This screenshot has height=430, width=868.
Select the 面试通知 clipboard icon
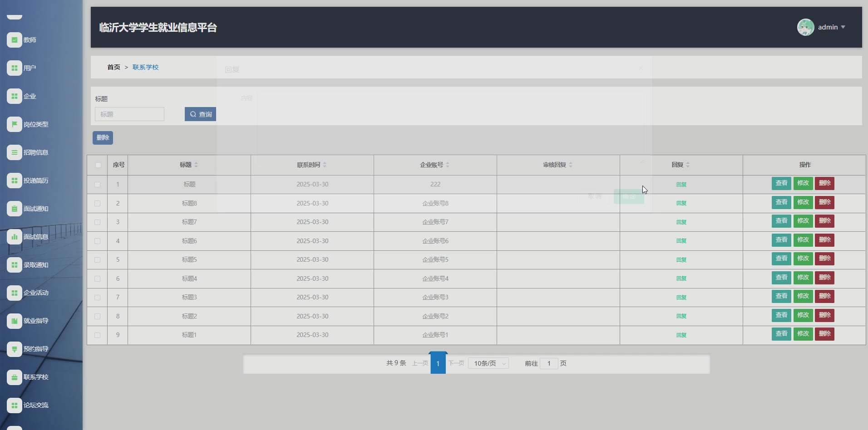pos(15,209)
